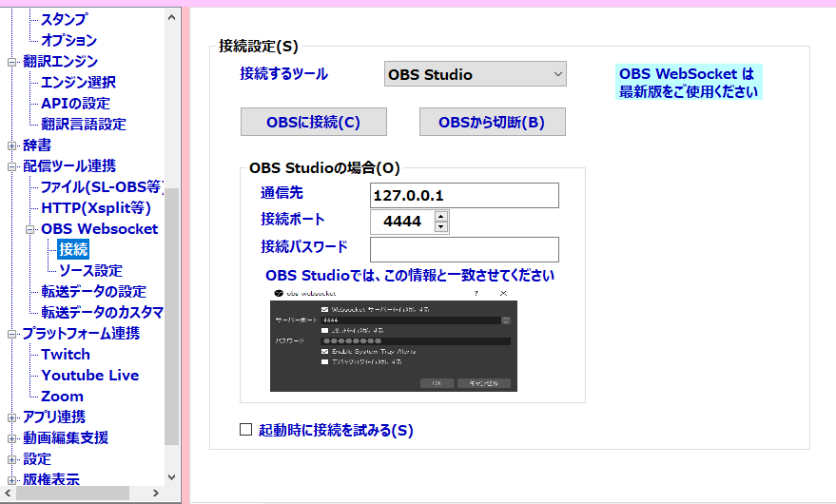Expand the 設定 tree node
836x504 pixels.
[11, 459]
